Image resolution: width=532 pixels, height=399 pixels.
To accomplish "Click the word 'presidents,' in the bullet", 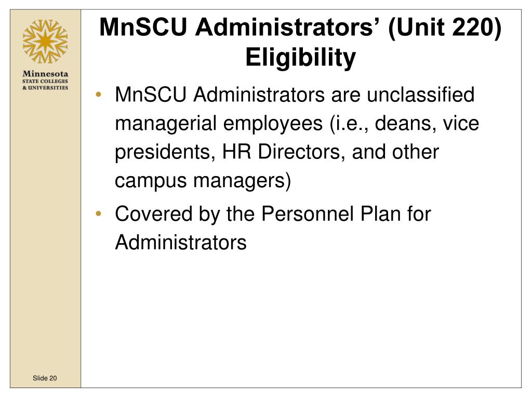I will click(166, 152).
